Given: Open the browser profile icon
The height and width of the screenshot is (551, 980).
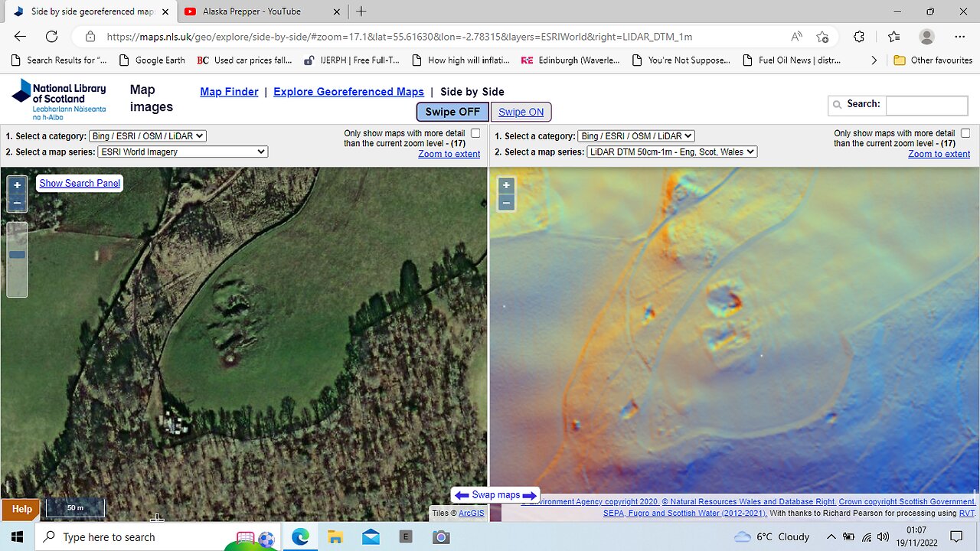Looking at the screenshot, I should coord(927,37).
